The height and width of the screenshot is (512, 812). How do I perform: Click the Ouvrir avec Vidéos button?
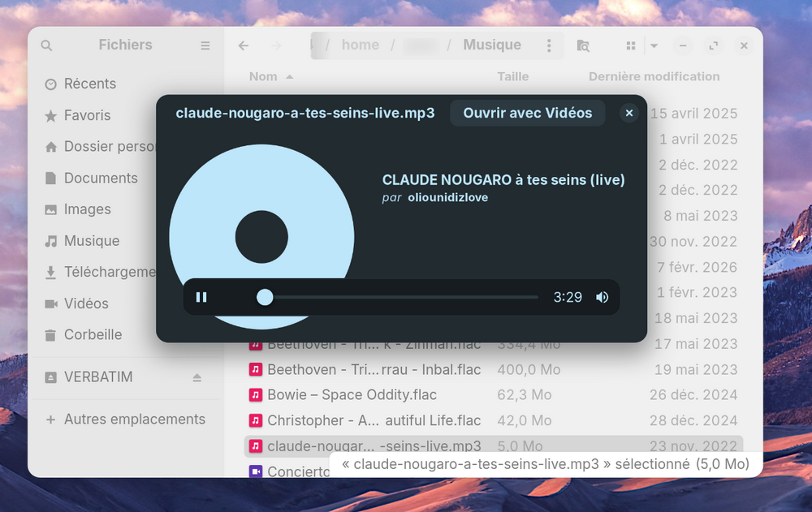coord(527,113)
